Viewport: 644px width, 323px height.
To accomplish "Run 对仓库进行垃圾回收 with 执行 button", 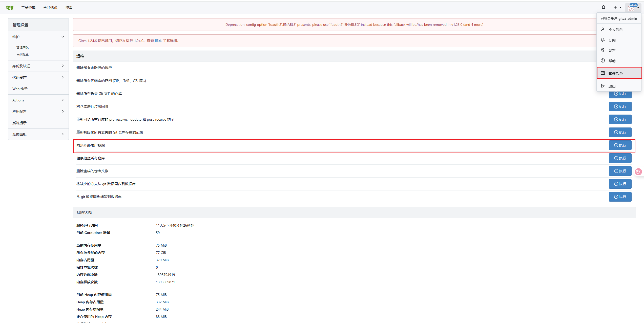I will [620, 106].
